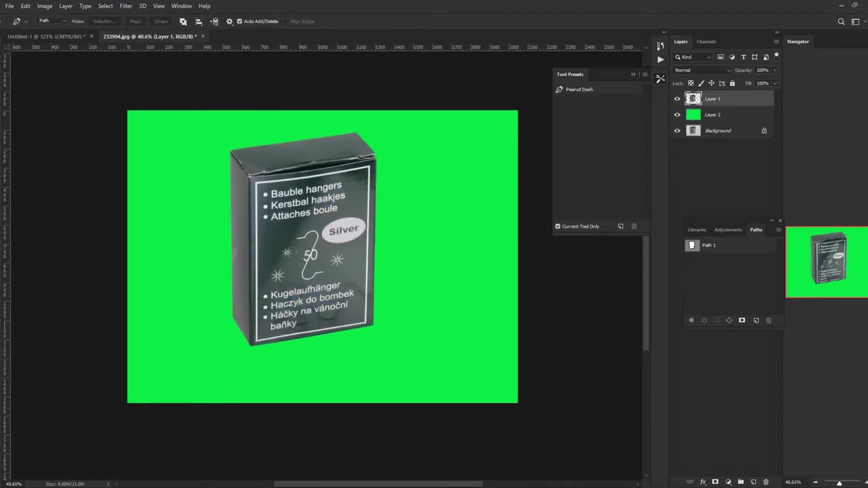Image resolution: width=868 pixels, height=488 pixels.
Task: Click the Opacity value field
Action: tap(762, 70)
